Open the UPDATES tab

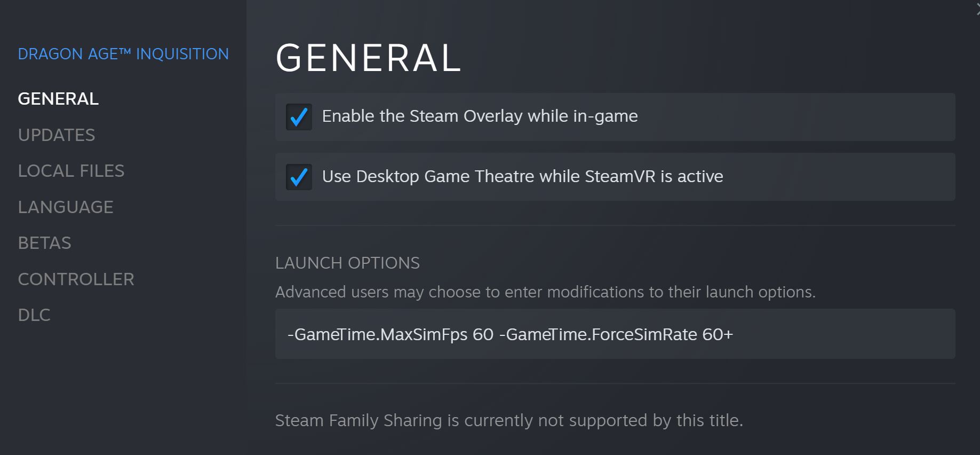57,135
